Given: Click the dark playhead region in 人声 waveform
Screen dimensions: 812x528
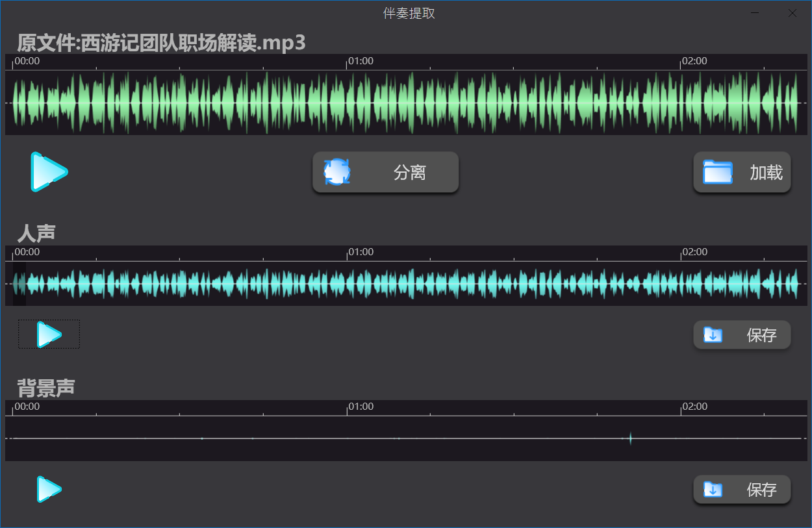Looking at the screenshot, I should (x=19, y=284).
